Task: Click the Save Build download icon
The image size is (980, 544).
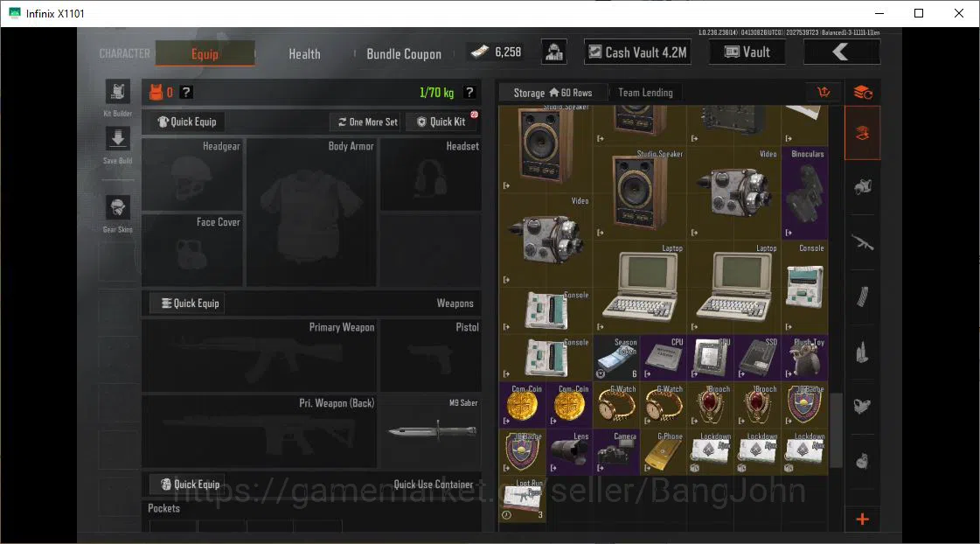Action: pyautogui.click(x=117, y=139)
